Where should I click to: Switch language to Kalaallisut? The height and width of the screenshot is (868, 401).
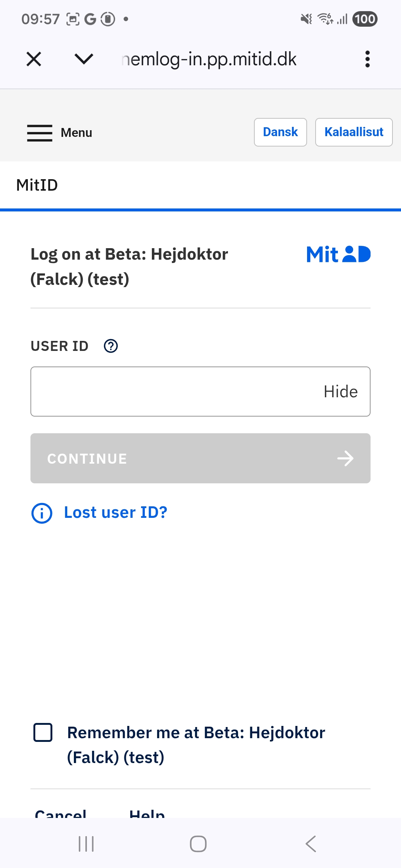point(353,132)
